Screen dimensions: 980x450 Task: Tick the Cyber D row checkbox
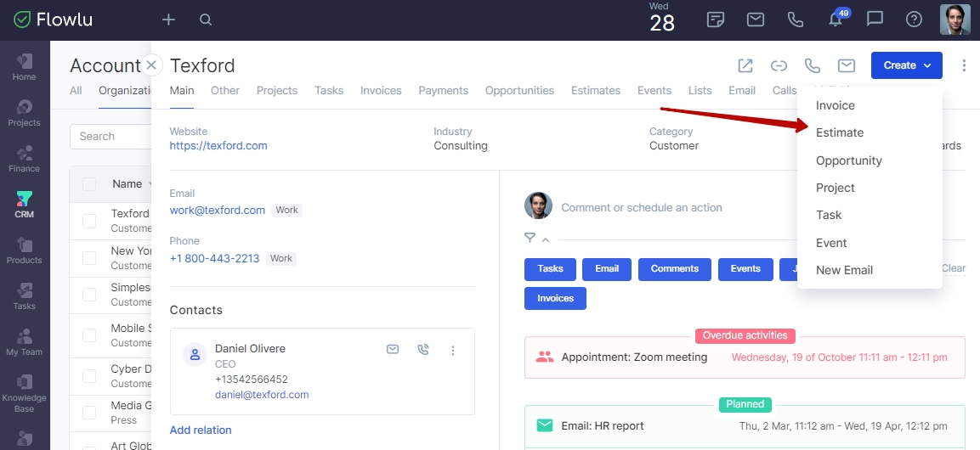(89, 376)
